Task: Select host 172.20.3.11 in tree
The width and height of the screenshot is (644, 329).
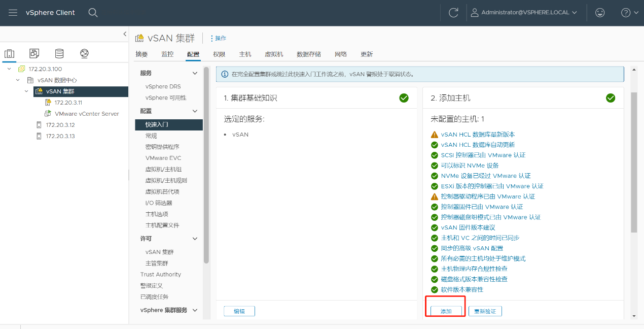Action: [x=68, y=103]
